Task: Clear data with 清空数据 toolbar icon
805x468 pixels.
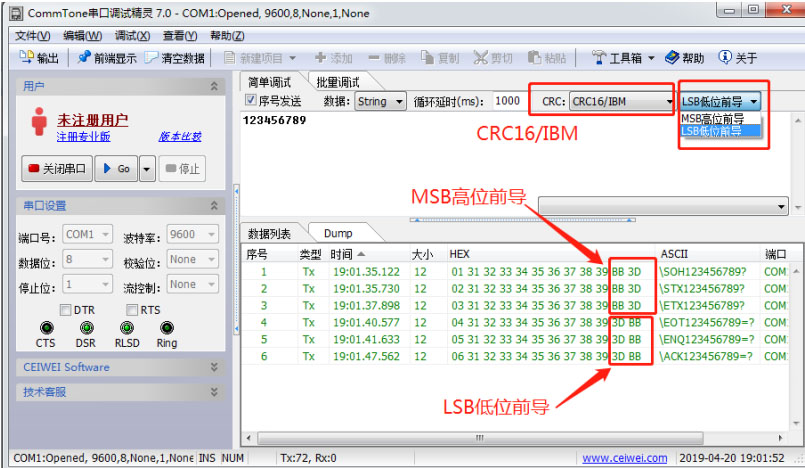Action: pyautogui.click(x=151, y=57)
